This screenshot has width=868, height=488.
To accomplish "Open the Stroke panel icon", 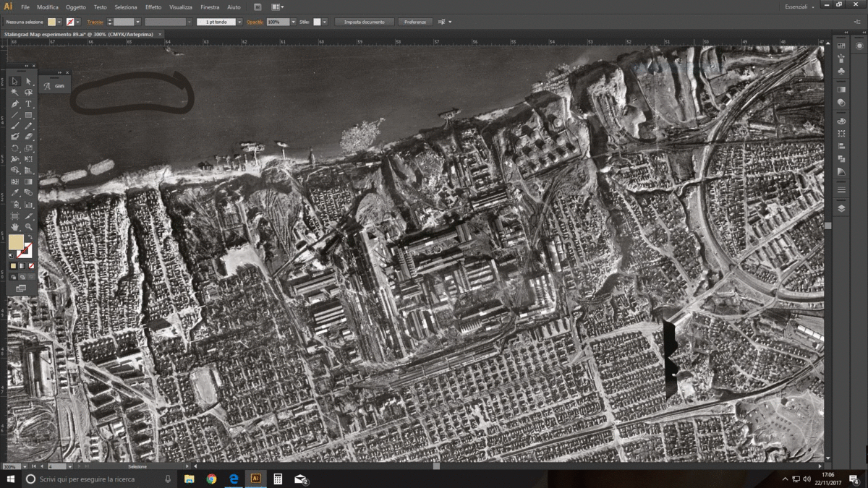I will pyautogui.click(x=841, y=189).
